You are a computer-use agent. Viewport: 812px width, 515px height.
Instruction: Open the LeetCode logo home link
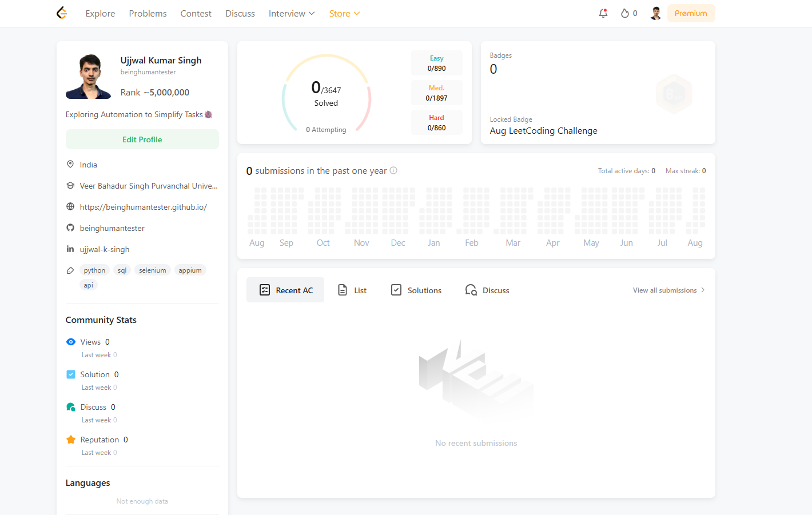[x=62, y=13]
